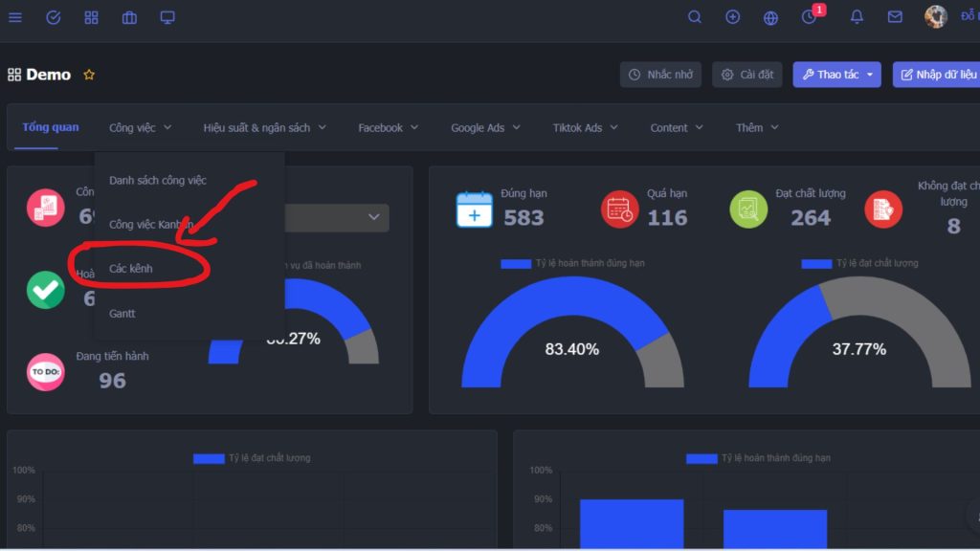Click the Nhắc nhở button
The width and height of the screenshot is (980, 551).
(660, 75)
